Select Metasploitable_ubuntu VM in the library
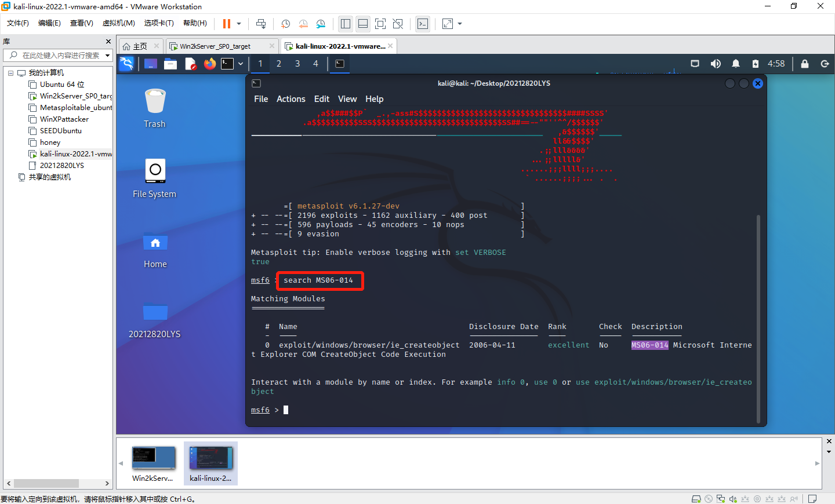835x504 pixels. 76,108
